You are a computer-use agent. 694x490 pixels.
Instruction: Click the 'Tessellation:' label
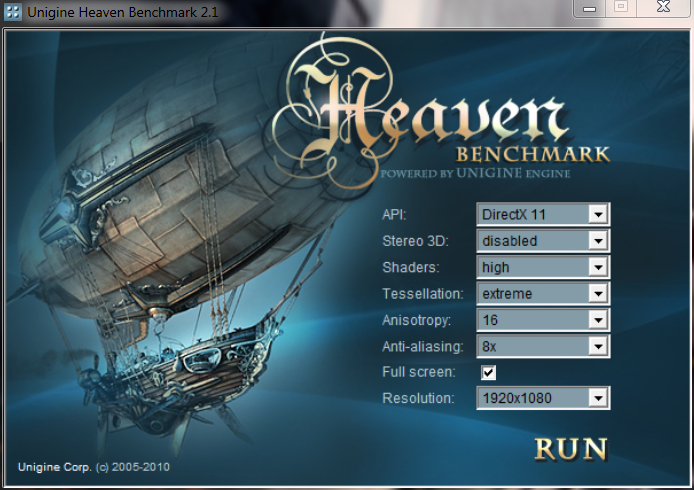pos(423,293)
